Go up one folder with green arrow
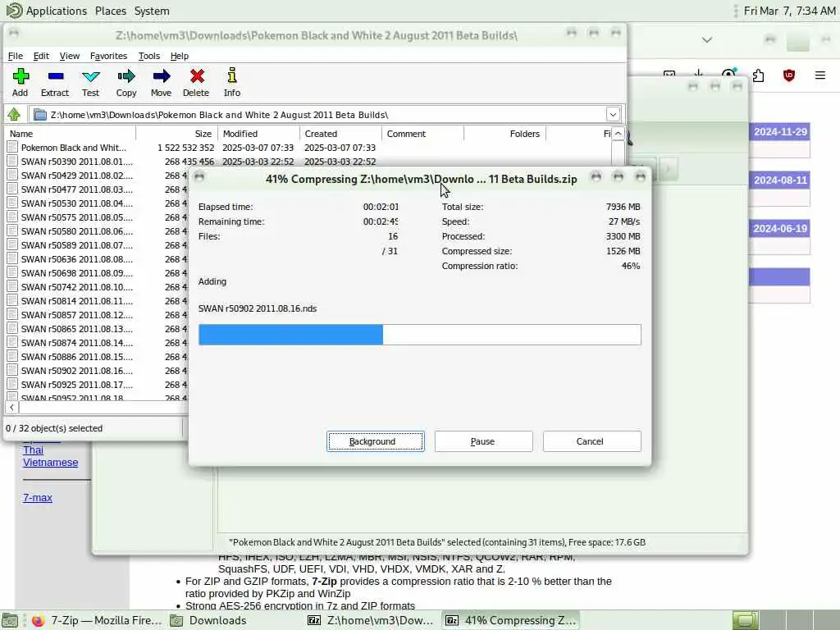This screenshot has width=840, height=630. 14,114
